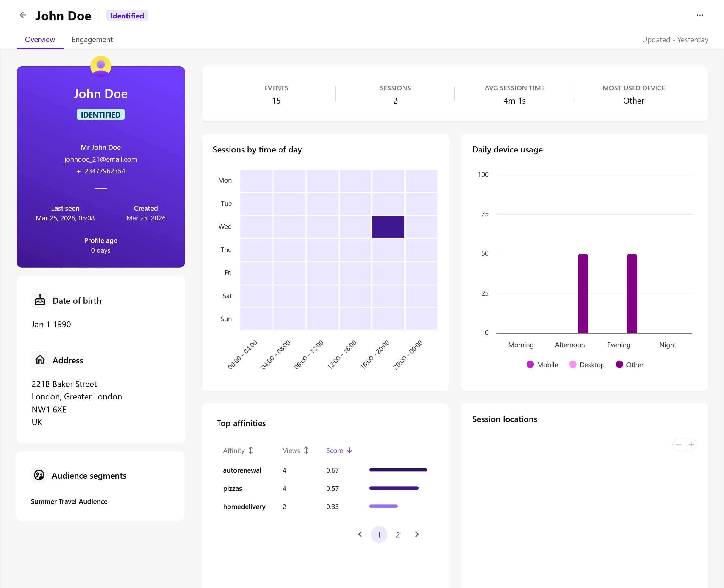Click the Daily device usage heading
724x588 pixels.
[507, 149]
